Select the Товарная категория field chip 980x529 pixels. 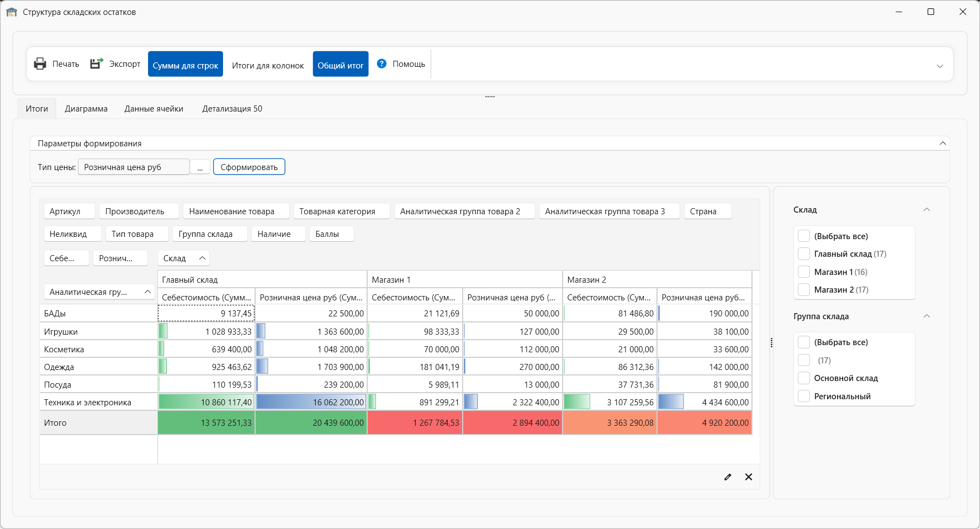click(x=342, y=211)
